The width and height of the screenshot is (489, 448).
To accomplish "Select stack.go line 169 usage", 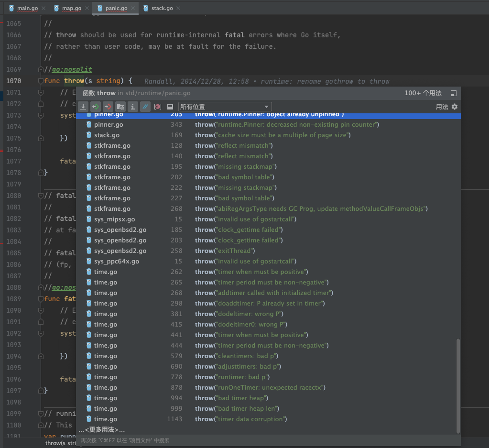I will [x=268, y=135].
